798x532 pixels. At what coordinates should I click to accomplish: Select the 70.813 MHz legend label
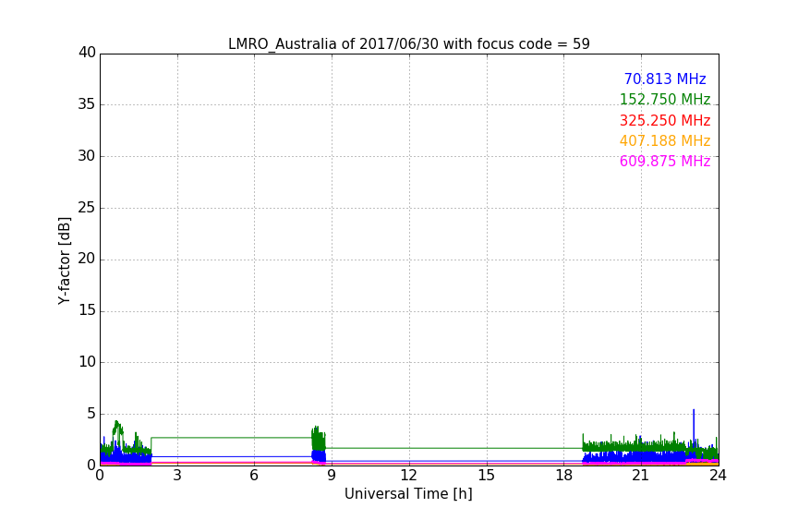(665, 79)
